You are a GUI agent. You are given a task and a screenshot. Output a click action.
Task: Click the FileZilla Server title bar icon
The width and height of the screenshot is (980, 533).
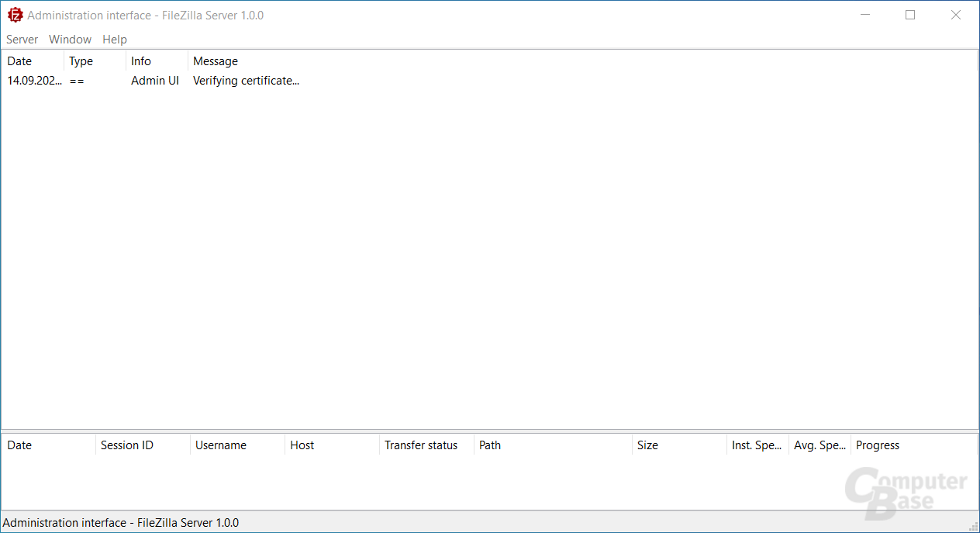point(15,15)
